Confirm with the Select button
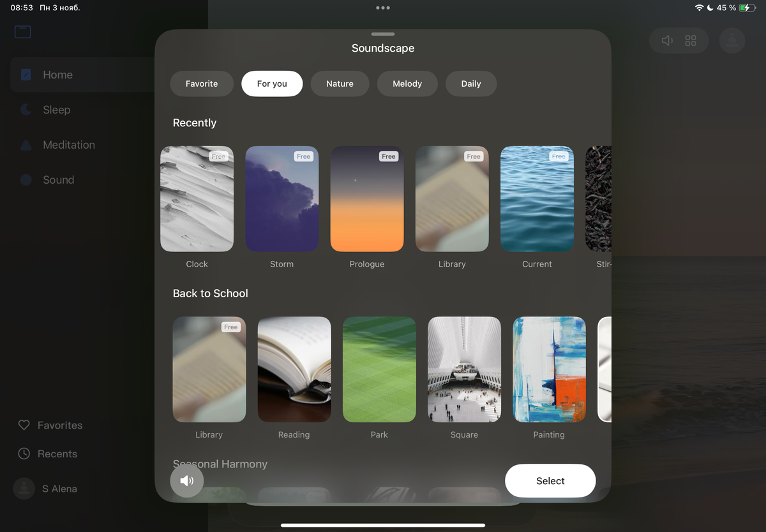This screenshot has width=766, height=532. point(550,481)
